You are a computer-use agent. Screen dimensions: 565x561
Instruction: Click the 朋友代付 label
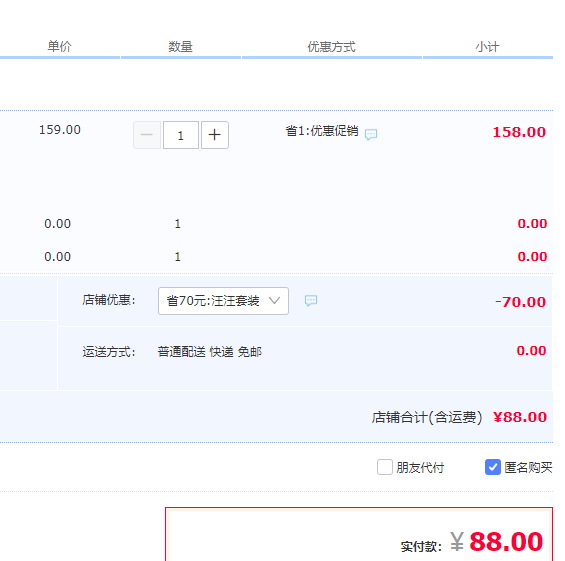420,468
